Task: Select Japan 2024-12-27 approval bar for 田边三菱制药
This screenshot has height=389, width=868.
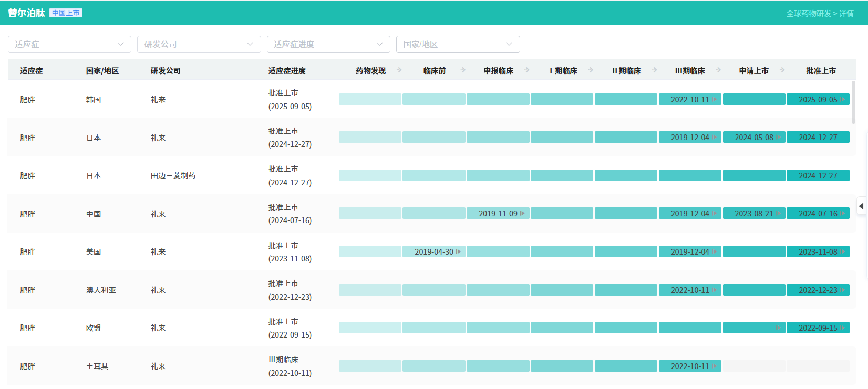Action: (818, 176)
